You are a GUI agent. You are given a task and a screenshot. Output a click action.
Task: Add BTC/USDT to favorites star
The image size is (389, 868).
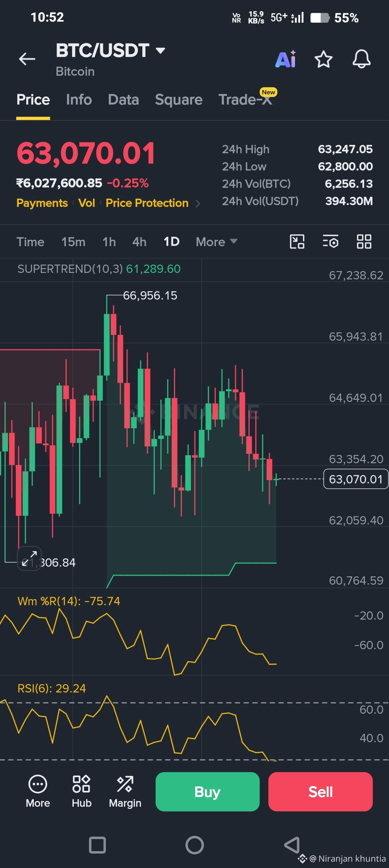click(x=323, y=59)
